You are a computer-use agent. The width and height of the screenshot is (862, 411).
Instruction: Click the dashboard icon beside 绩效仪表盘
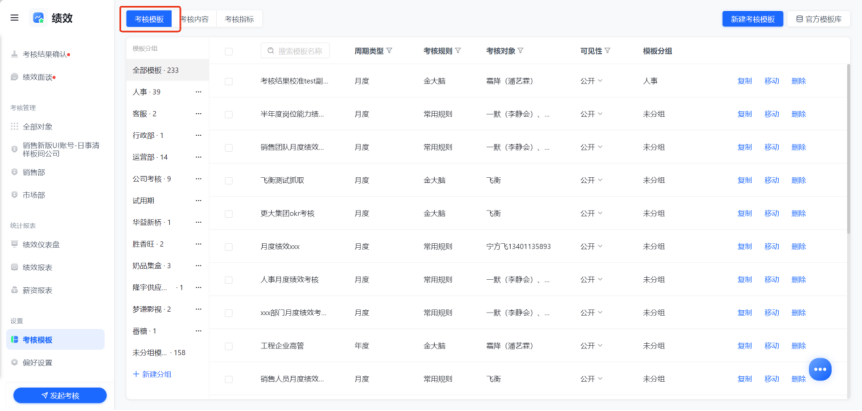point(15,245)
